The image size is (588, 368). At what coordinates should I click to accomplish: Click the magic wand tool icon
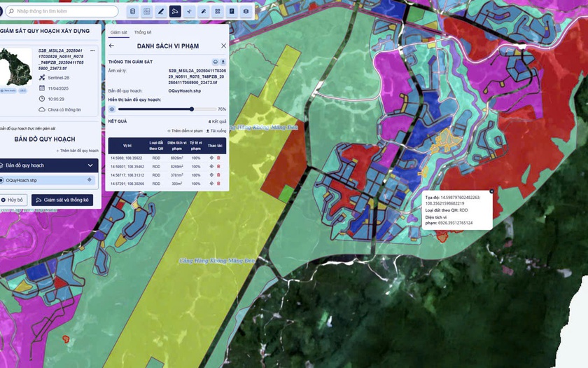click(x=203, y=12)
